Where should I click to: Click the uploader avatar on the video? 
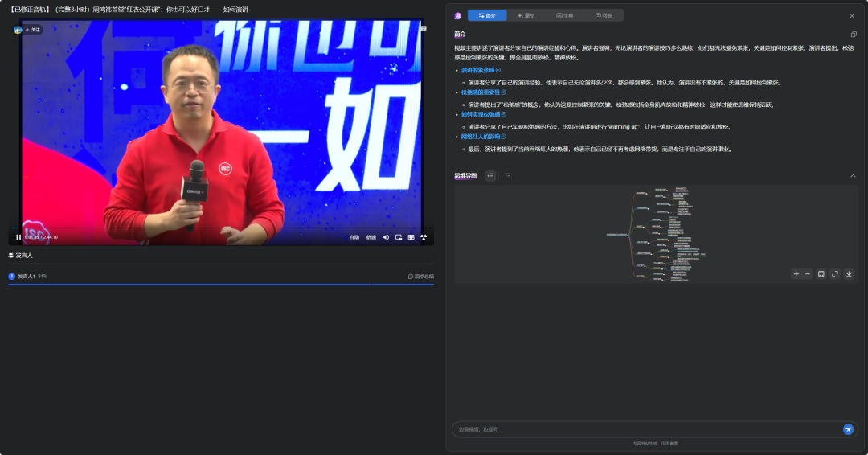[18, 30]
